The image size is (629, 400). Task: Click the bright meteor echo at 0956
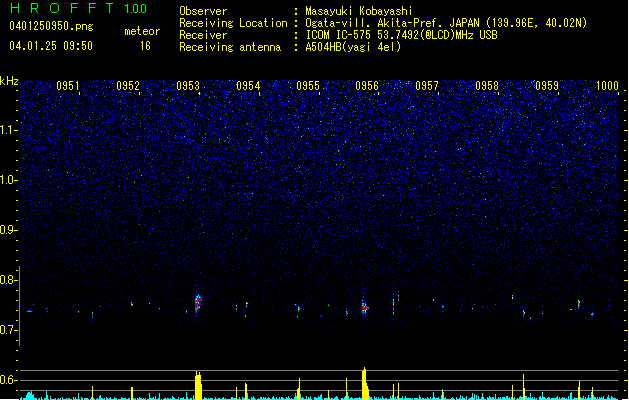364,308
